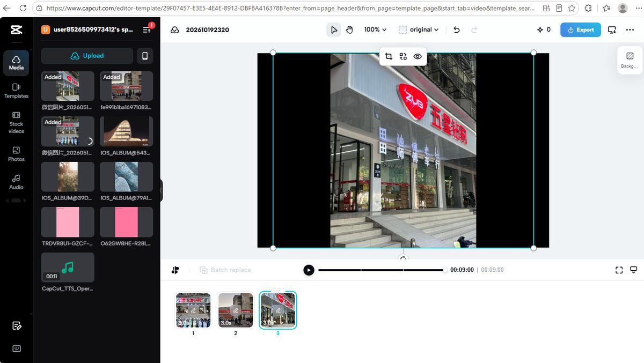Click the undo arrow
Image resolution: width=644 pixels, height=363 pixels.
[x=456, y=30]
